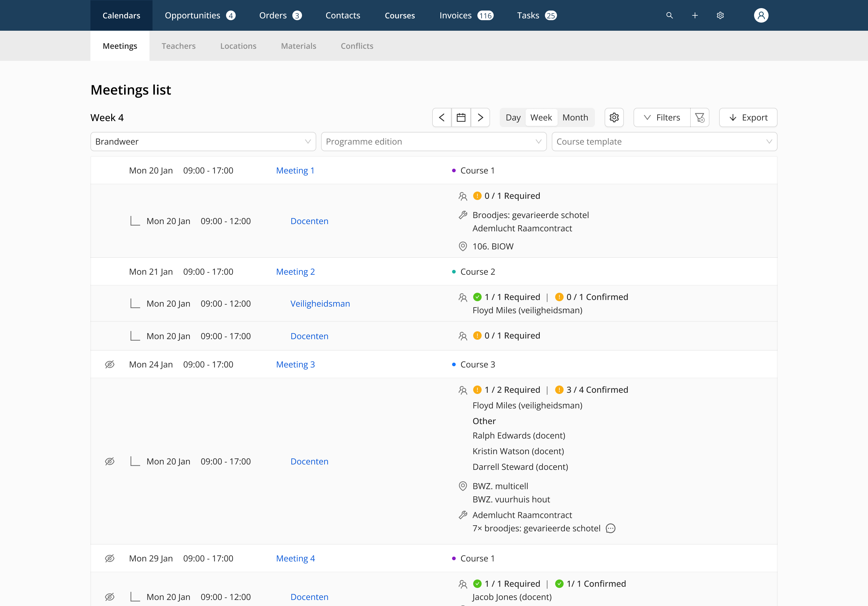The height and width of the screenshot is (606, 868).
Task: Open the Meeting 2 link
Action: (295, 272)
